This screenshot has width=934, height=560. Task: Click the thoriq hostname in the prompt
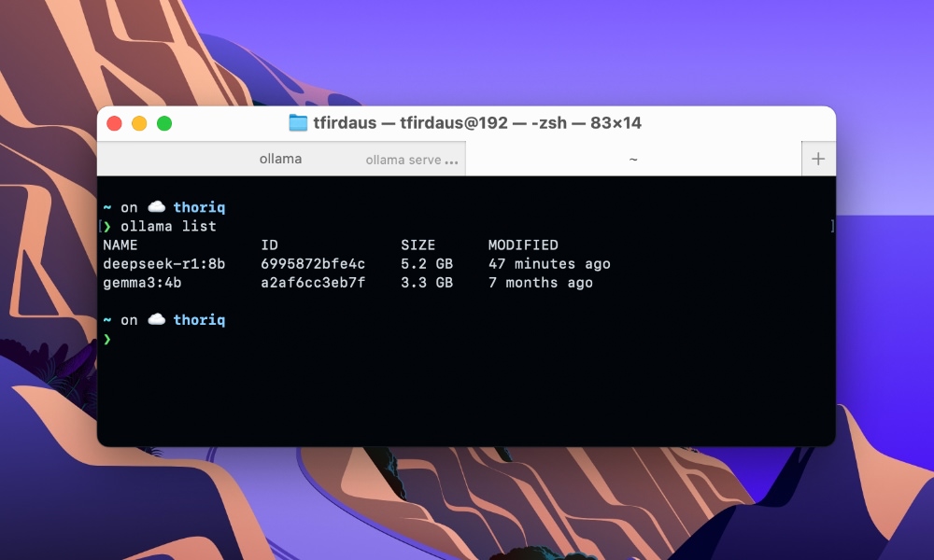(199, 206)
